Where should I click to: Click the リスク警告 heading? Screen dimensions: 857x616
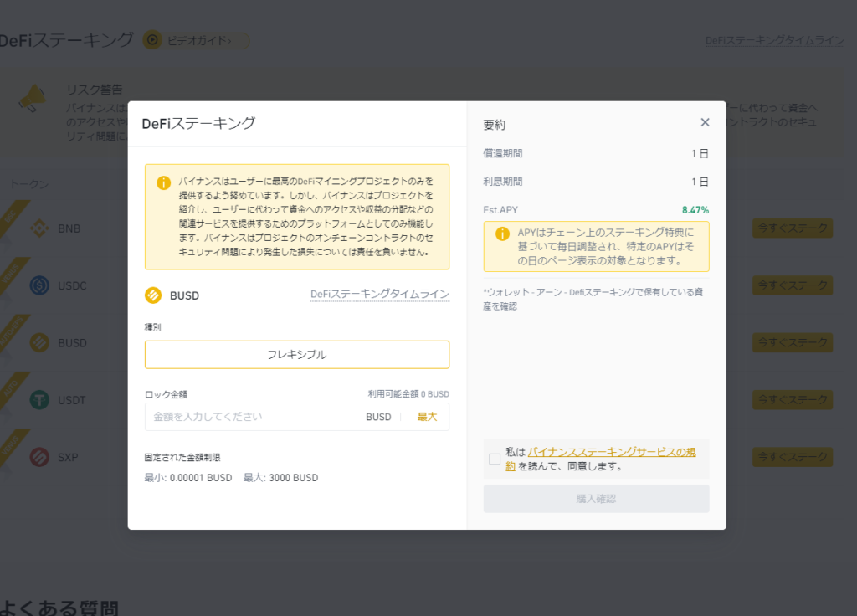pyautogui.click(x=95, y=90)
